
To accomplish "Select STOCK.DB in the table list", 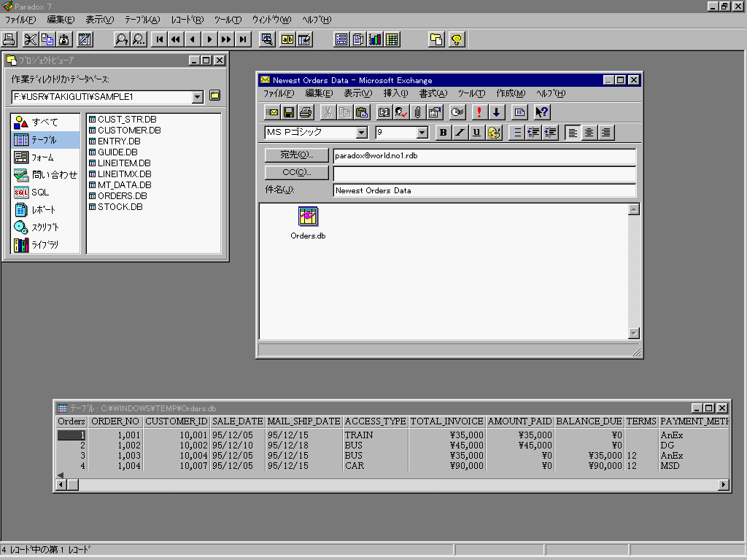I will pos(116,207).
